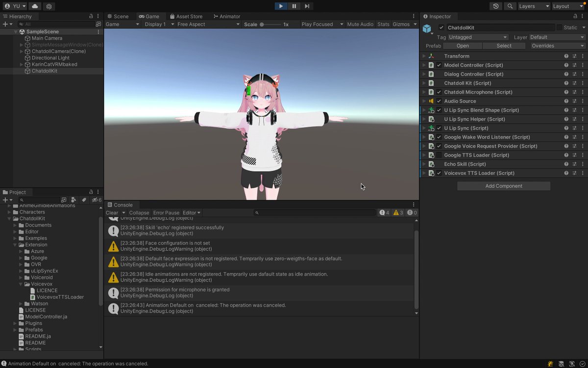
Task: Toggle Console Collapse option
Action: tap(139, 213)
